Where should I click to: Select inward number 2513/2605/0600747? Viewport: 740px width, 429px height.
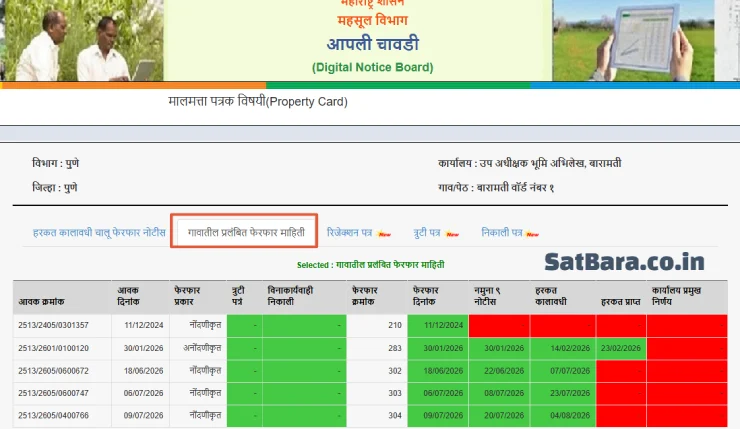(53, 393)
